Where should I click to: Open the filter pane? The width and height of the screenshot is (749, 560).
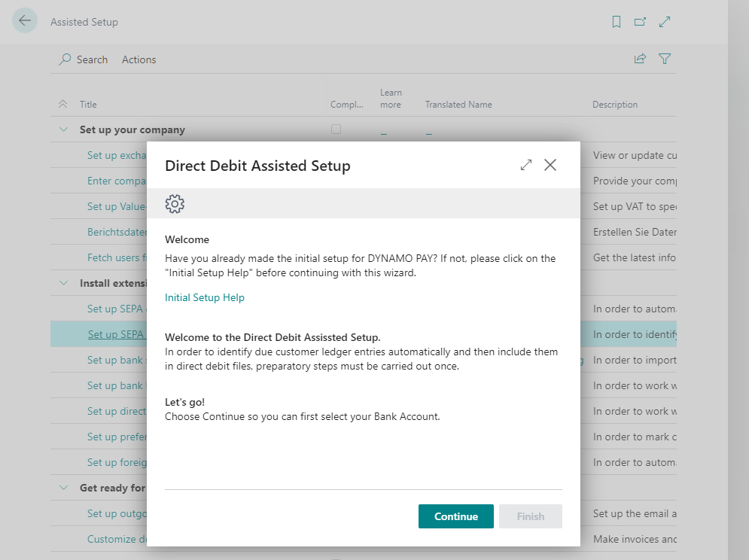coord(664,58)
